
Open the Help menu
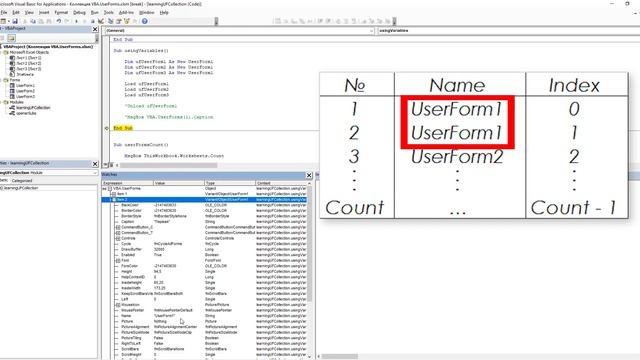[x=164, y=13]
